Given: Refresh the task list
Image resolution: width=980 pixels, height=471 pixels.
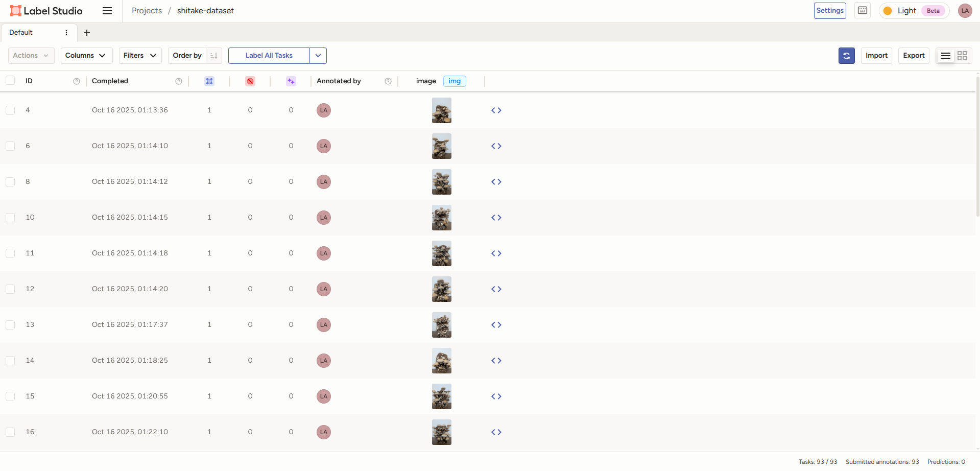Looking at the screenshot, I should (847, 56).
